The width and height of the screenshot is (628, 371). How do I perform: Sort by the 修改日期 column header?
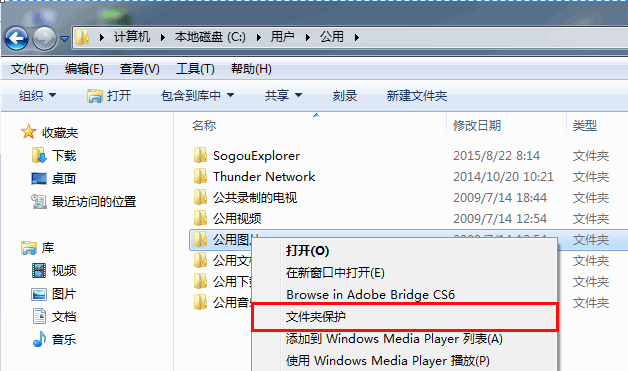[x=477, y=125]
